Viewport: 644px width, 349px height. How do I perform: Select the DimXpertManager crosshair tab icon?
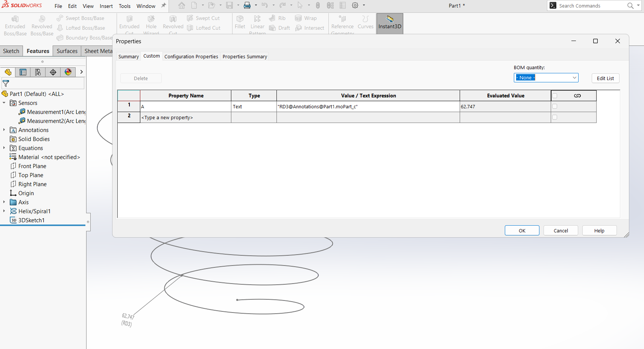coord(53,72)
